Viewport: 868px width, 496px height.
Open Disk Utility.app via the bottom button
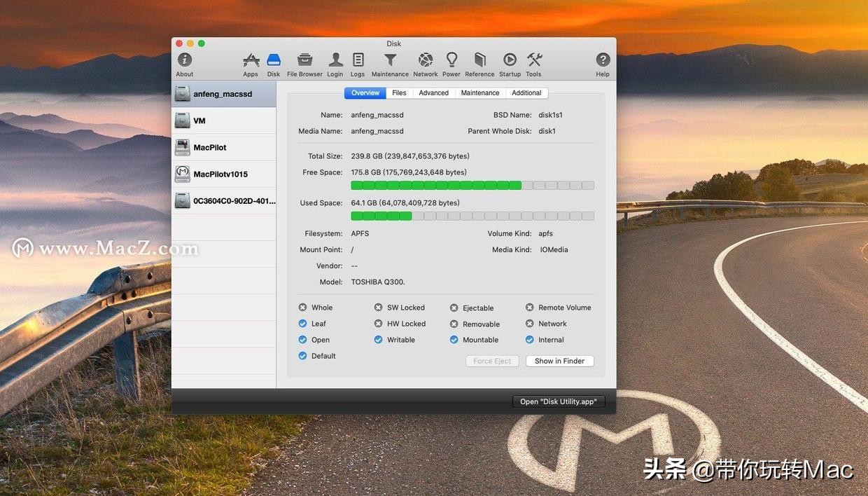point(558,401)
